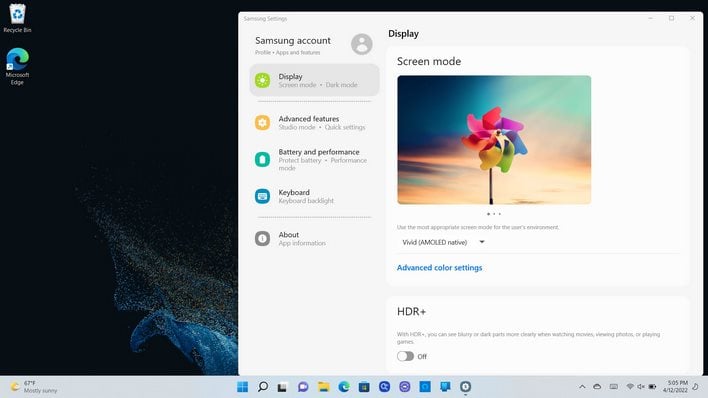This screenshot has height=398, width=708.
Task: Click the screen mode dropdown arrow
Action: click(482, 242)
